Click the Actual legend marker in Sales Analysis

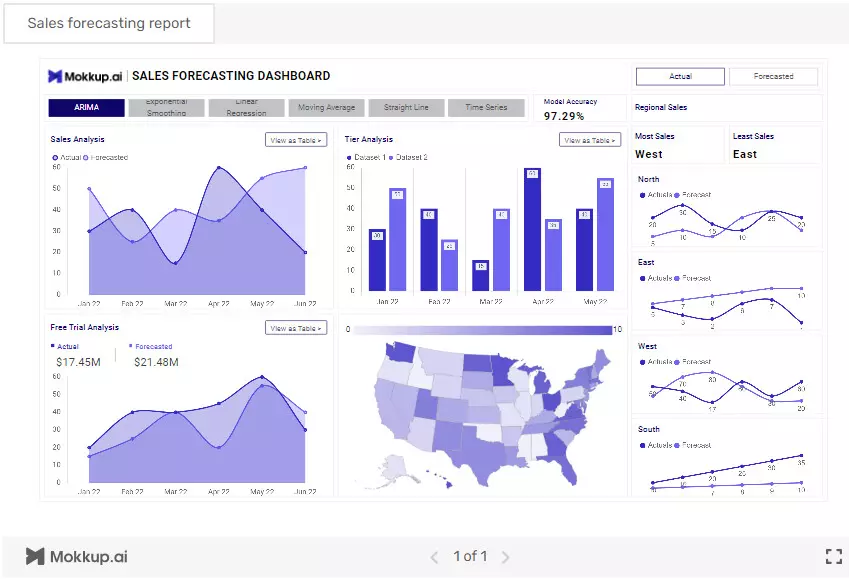(x=55, y=158)
